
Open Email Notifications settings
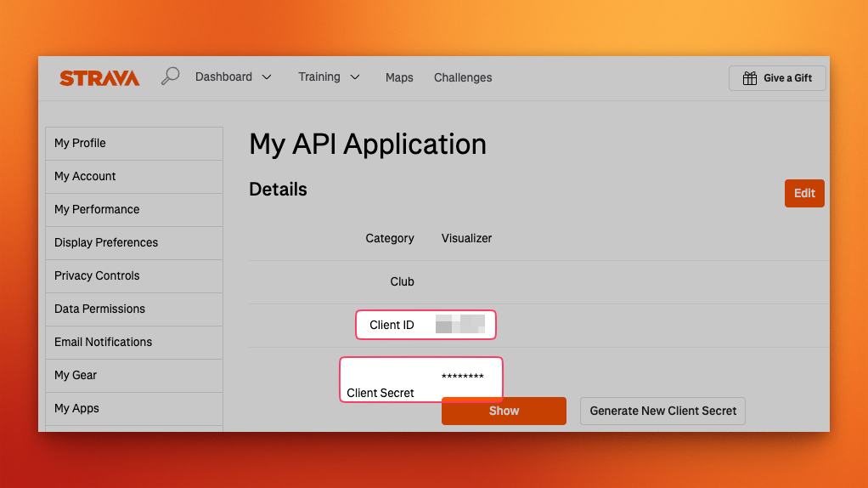click(x=134, y=343)
